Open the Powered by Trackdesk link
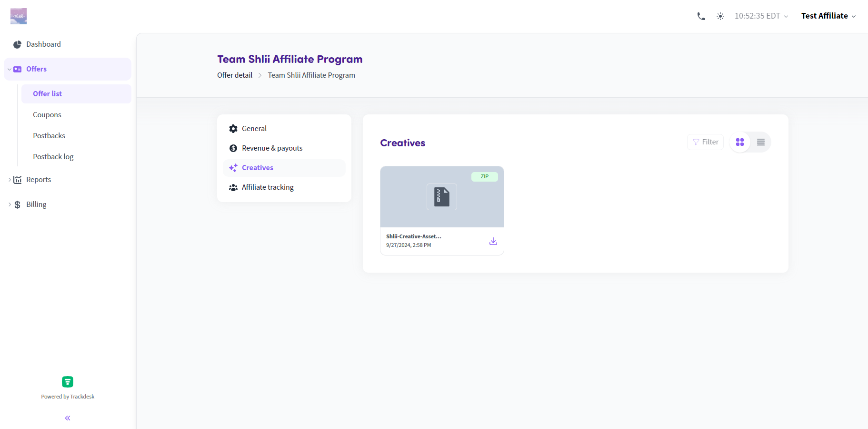The width and height of the screenshot is (868, 429). coord(68,397)
